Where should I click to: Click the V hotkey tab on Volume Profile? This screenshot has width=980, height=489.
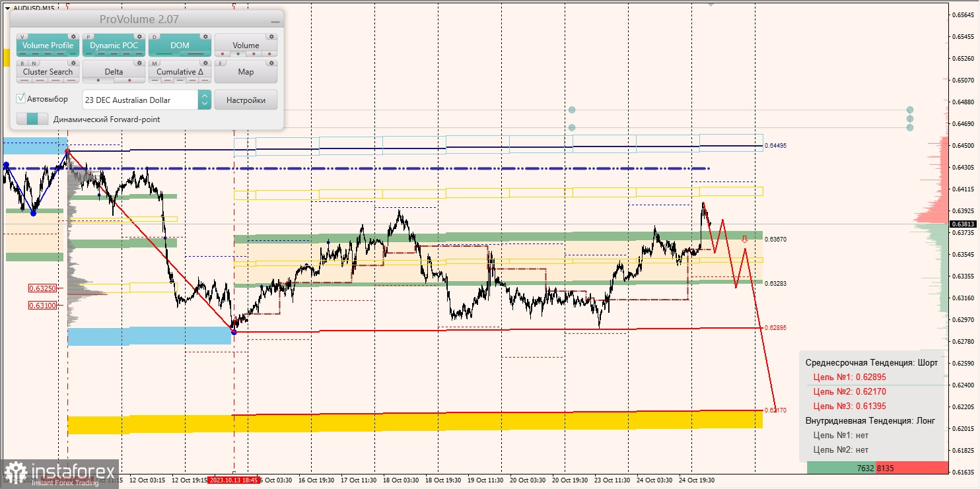point(23,37)
